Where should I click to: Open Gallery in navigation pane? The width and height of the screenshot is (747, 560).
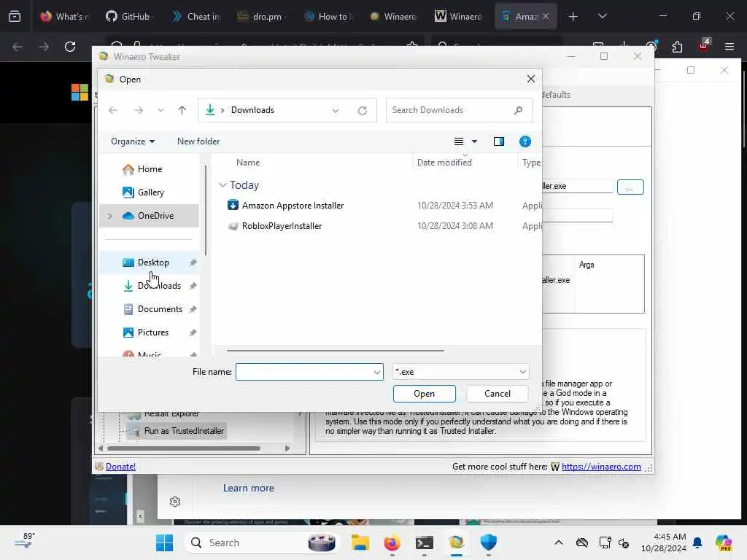tap(150, 192)
